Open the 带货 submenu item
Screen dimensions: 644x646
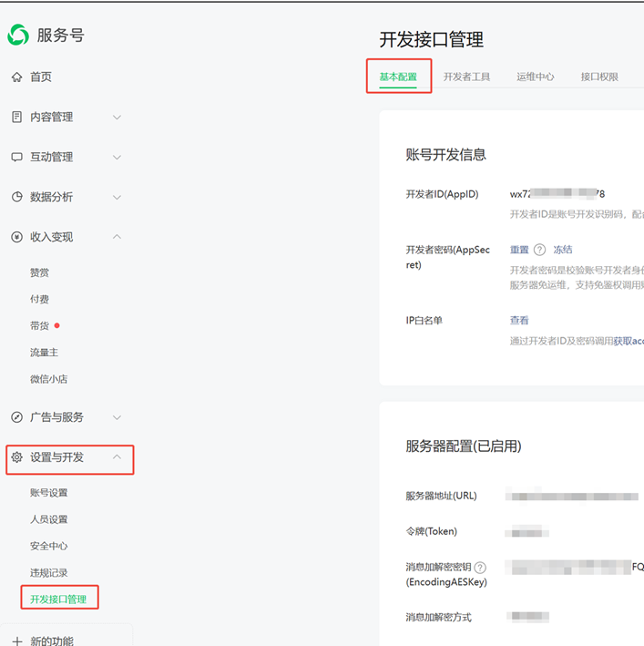39,326
